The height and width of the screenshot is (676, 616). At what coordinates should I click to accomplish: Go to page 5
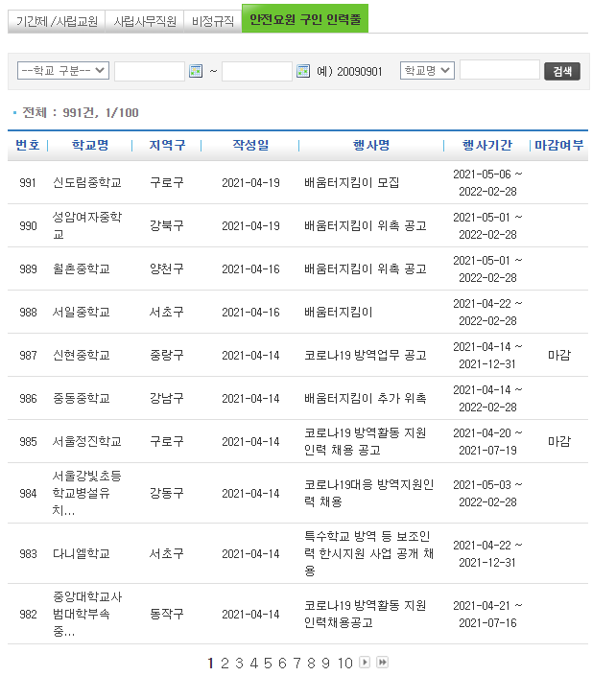(x=268, y=664)
